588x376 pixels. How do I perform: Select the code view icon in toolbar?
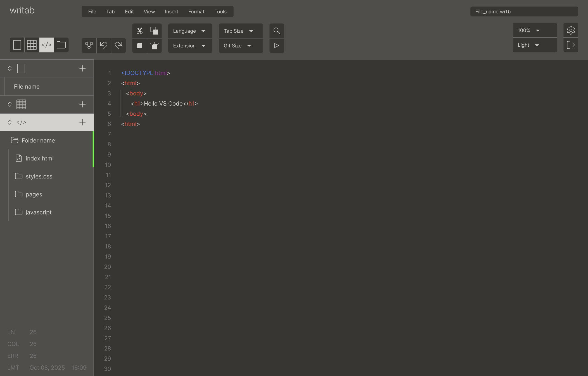pyautogui.click(x=46, y=45)
